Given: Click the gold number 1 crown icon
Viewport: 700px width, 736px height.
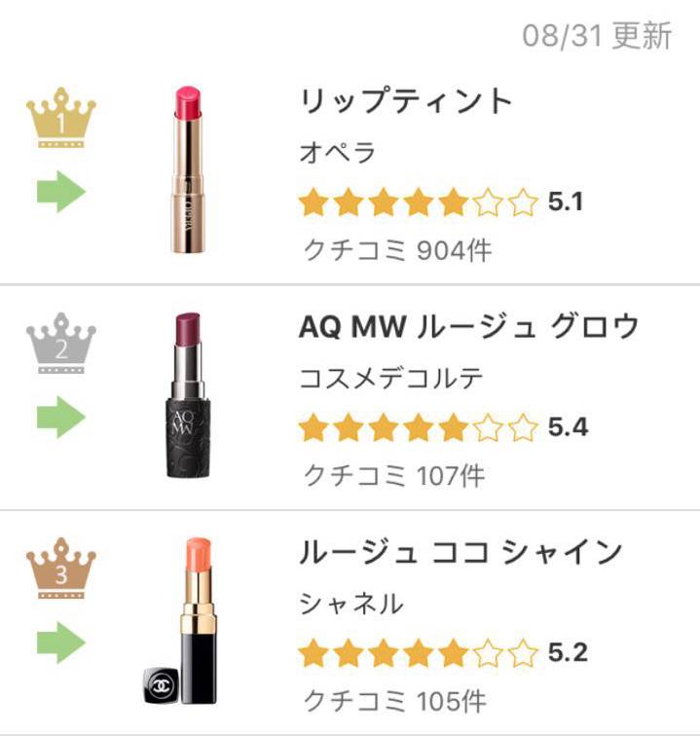Looking at the screenshot, I should click(x=61, y=118).
